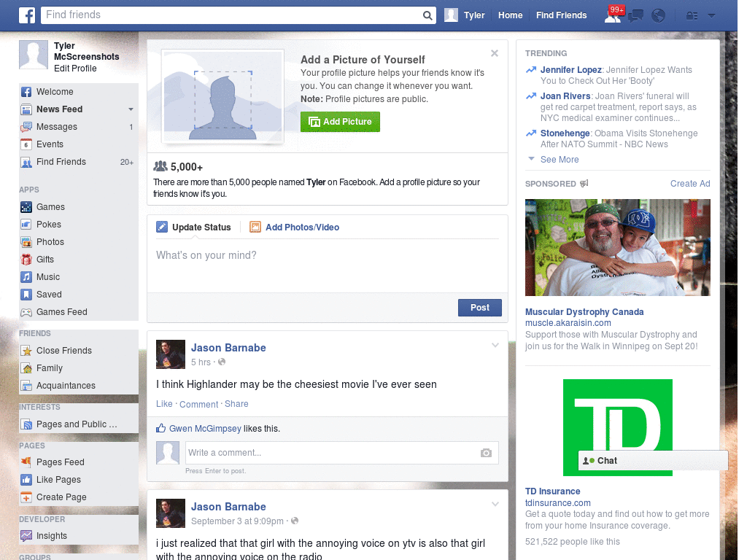Open the notifications globe icon

click(657, 15)
